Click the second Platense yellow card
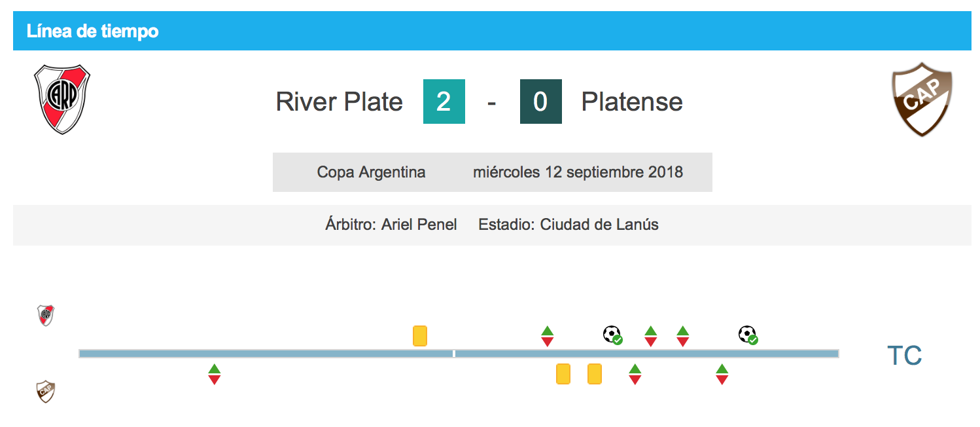The height and width of the screenshot is (427, 980). pyautogui.click(x=595, y=374)
